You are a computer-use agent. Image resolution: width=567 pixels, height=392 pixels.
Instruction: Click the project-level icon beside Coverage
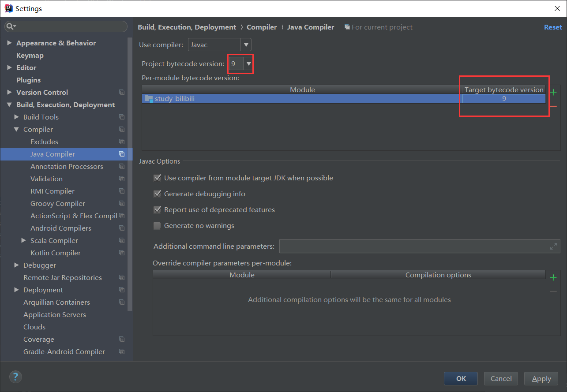[122, 339]
